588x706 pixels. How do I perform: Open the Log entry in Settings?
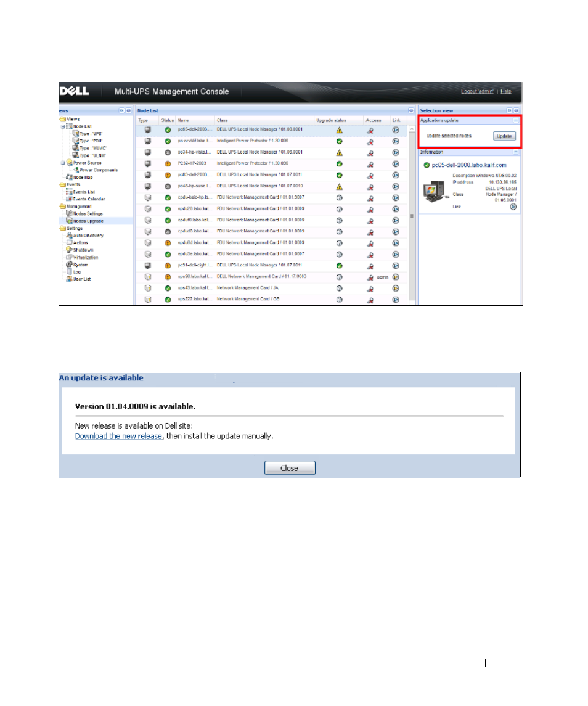[x=77, y=272]
